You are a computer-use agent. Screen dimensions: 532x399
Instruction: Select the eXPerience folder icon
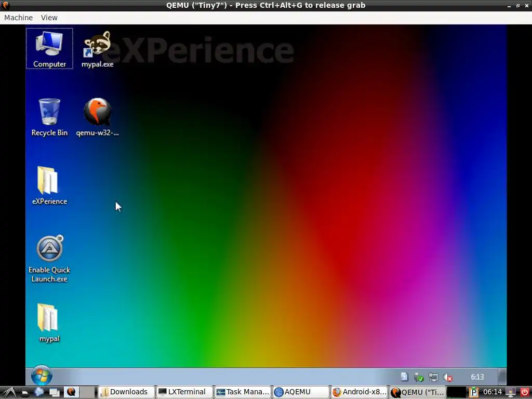(x=49, y=185)
